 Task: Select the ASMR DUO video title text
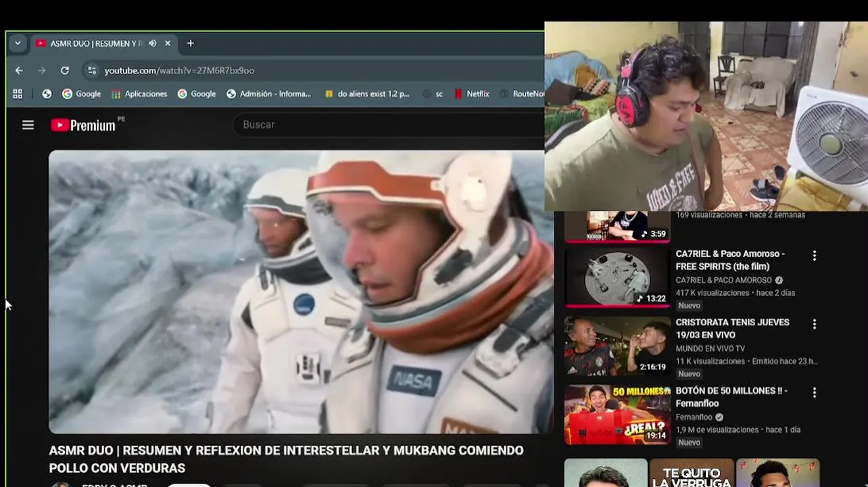pyautogui.click(x=286, y=459)
